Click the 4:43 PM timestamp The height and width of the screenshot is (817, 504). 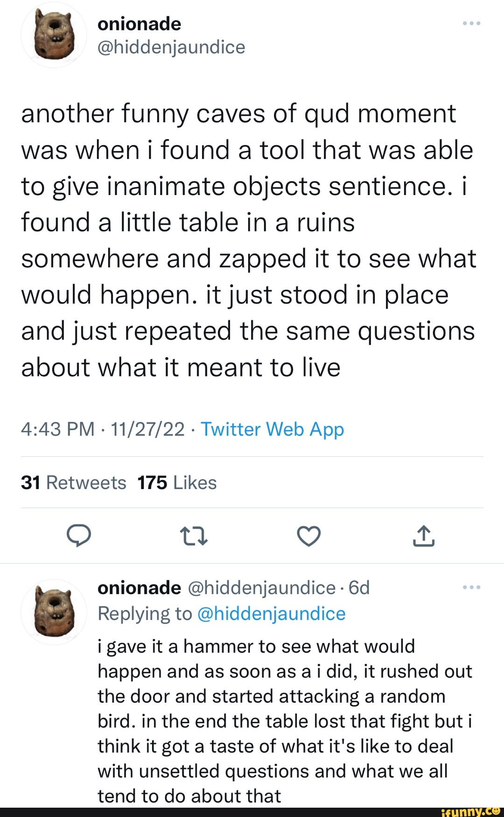pos(58,429)
